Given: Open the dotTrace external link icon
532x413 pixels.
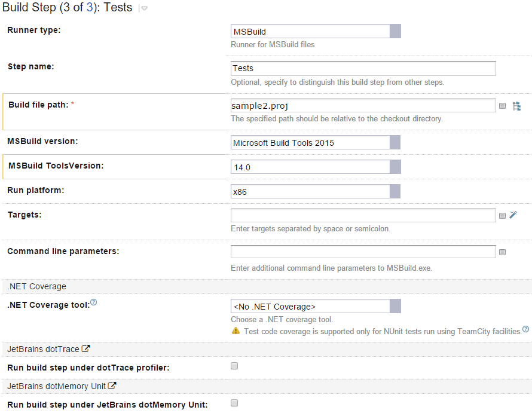Looking at the screenshot, I should point(85,348).
